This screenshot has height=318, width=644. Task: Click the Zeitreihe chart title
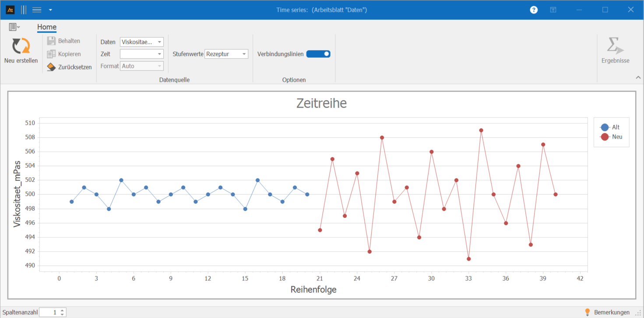click(321, 103)
